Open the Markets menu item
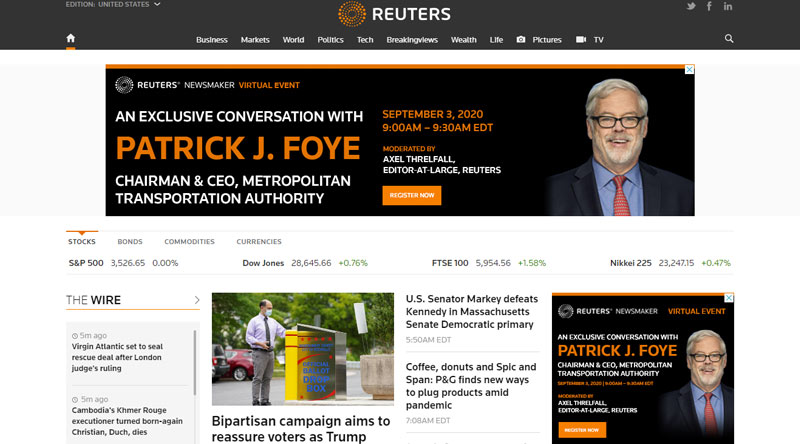The height and width of the screenshot is (444, 800). point(255,40)
